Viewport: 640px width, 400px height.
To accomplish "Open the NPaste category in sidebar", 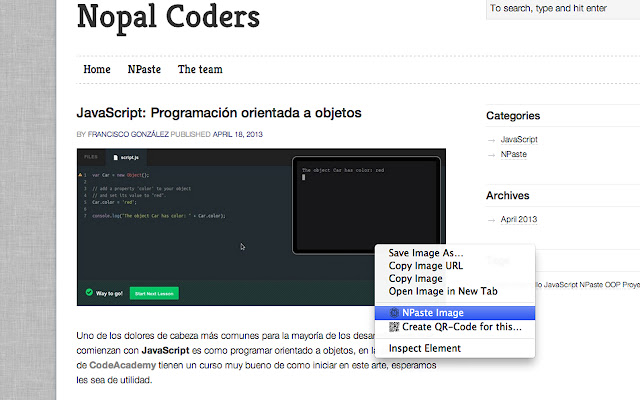I will (x=513, y=154).
